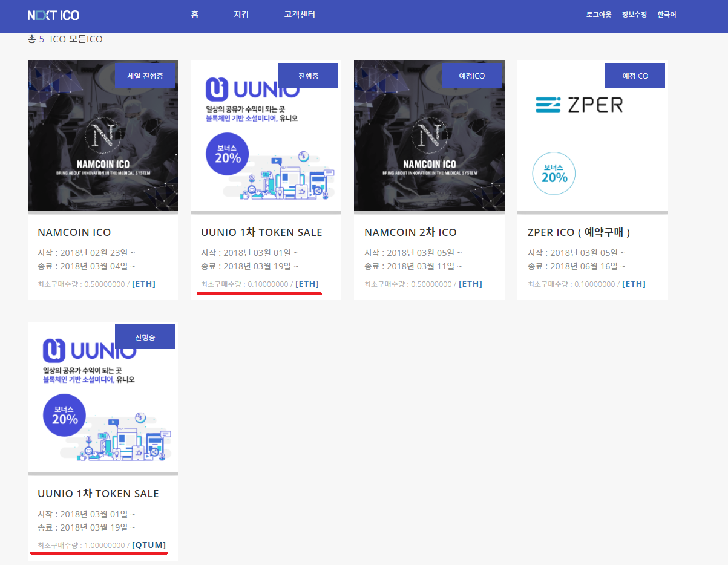Open the 홈 menu item
Viewport: 728px width, 565px height.
tap(195, 15)
